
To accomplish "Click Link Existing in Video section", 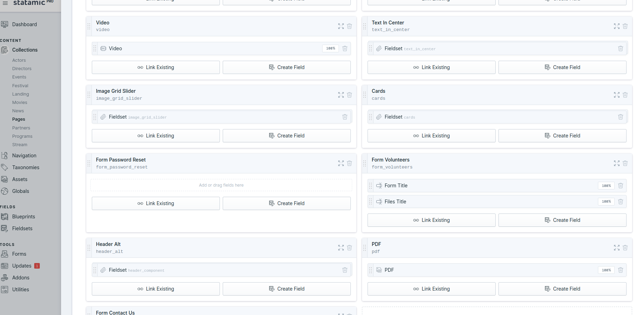I will (x=156, y=67).
